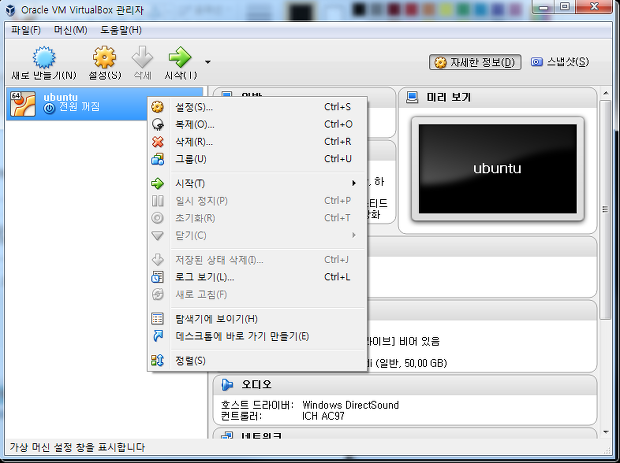Click the Windows DirectSound host driver text
620x463 pixels.
tap(350, 405)
